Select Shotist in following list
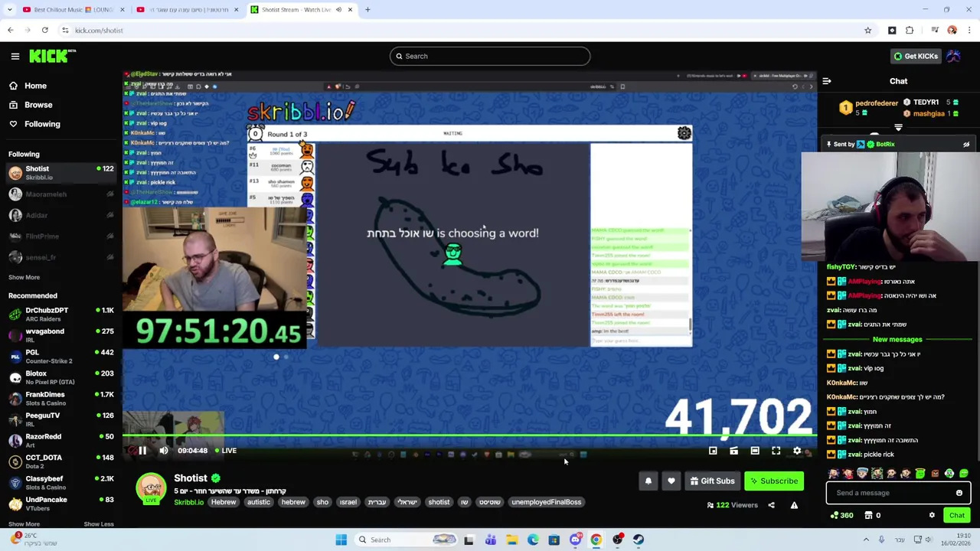This screenshot has height=551, width=980. (x=60, y=173)
